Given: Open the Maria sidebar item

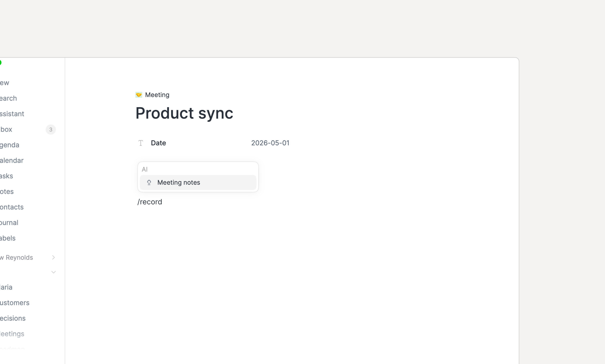Looking at the screenshot, I should [6, 287].
